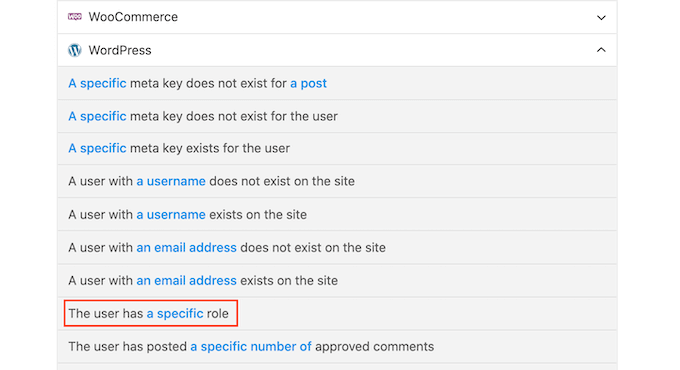Choose 'A specific meta key exists for the user'
Viewport: 680px width, 370px height.
click(x=337, y=148)
